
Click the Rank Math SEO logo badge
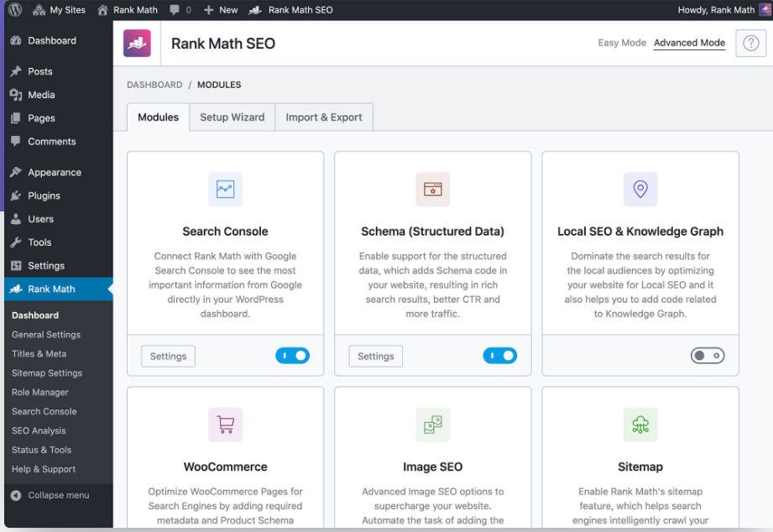(x=137, y=44)
